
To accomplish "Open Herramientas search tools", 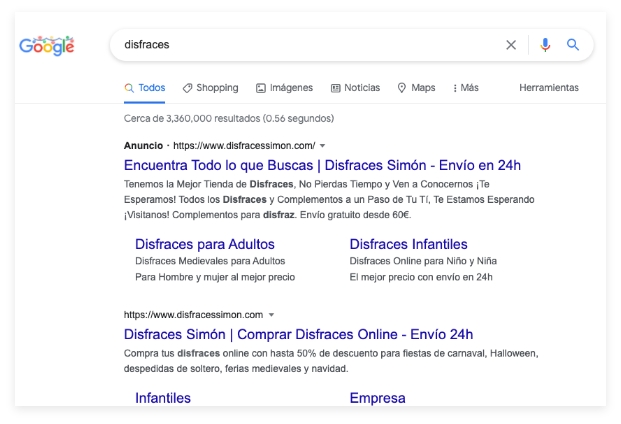I will (x=549, y=87).
